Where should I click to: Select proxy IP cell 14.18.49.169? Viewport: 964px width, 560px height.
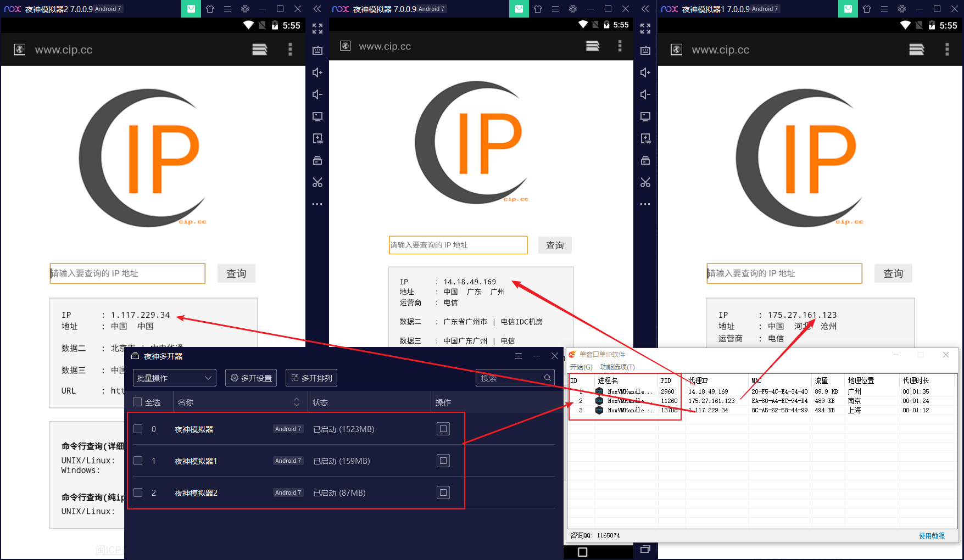coord(709,391)
